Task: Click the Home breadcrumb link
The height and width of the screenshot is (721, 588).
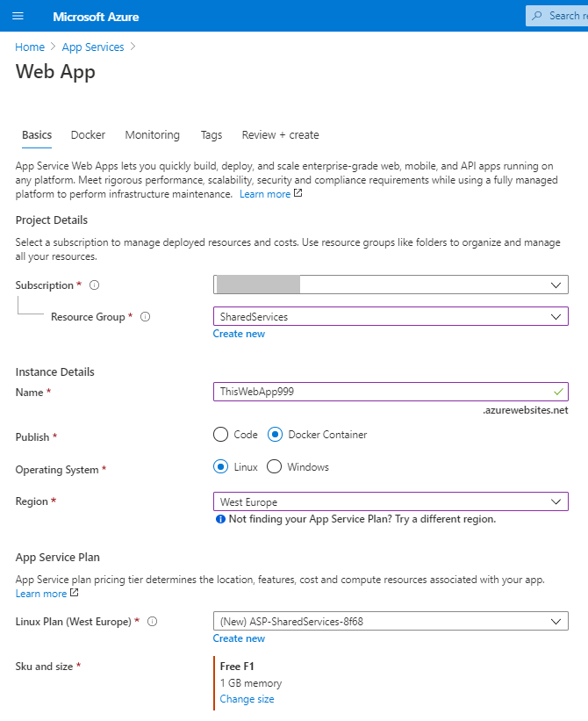Action: point(30,47)
